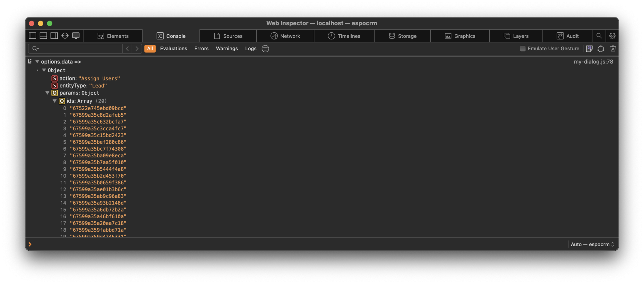The width and height of the screenshot is (644, 284).
Task: Select id string "67522e745ebd09bcd"
Action: pyautogui.click(x=98, y=108)
